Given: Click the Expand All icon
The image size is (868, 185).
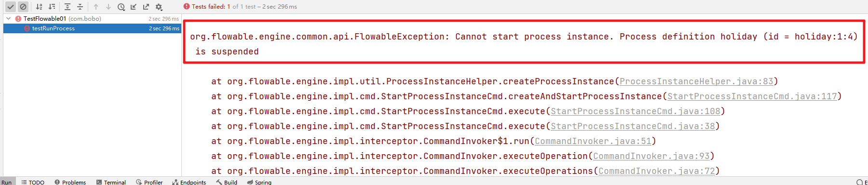Looking at the screenshot, I should click(68, 7).
